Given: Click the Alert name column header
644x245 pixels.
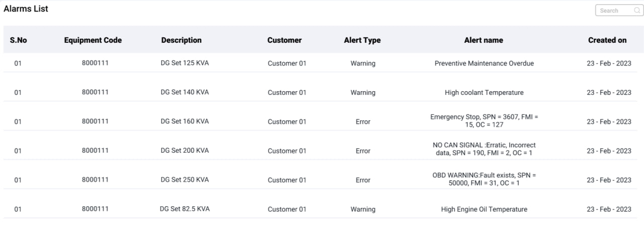Looking at the screenshot, I should click(x=484, y=40).
